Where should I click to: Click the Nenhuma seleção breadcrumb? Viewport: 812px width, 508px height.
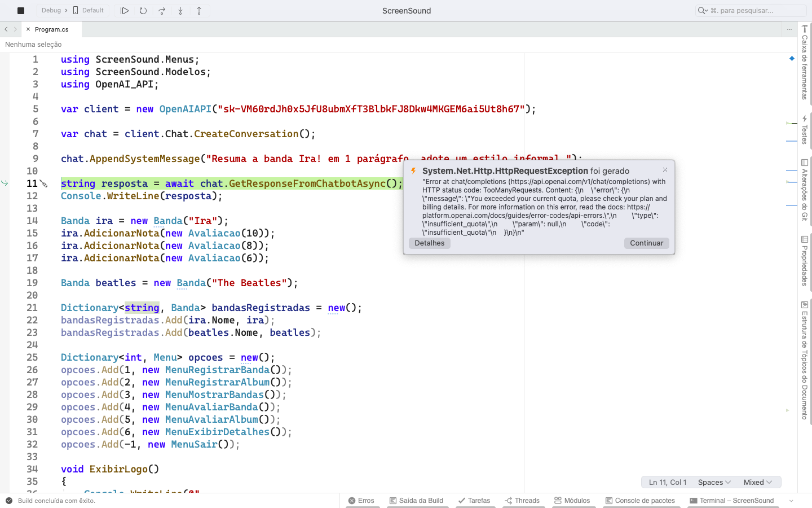coord(33,45)
